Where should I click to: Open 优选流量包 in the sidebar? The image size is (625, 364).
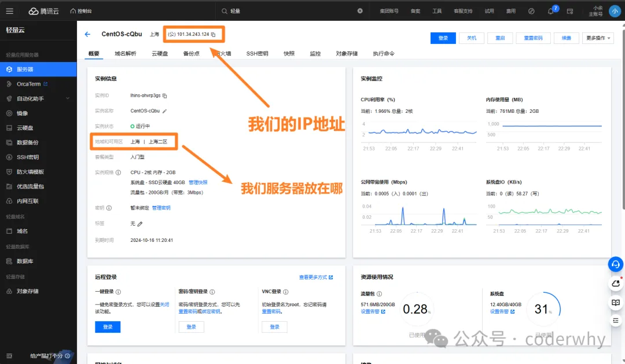point(38,186)
